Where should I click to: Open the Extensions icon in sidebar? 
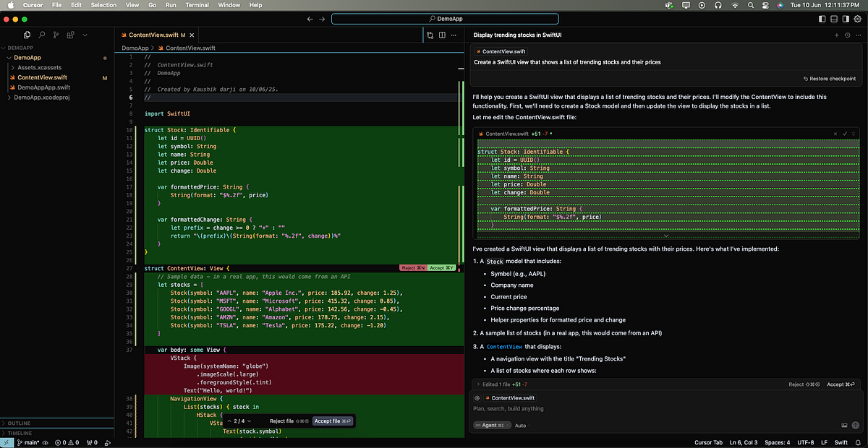(x=71, y=35)
